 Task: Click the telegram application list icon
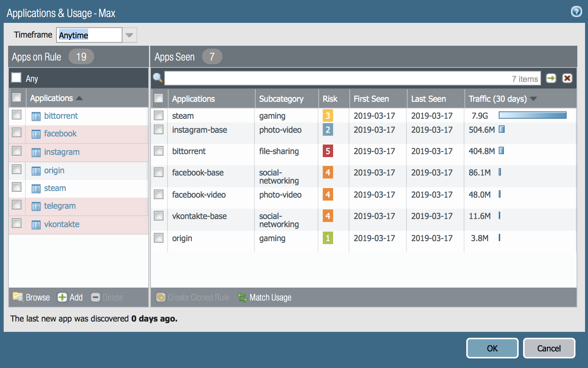(36, 206)
